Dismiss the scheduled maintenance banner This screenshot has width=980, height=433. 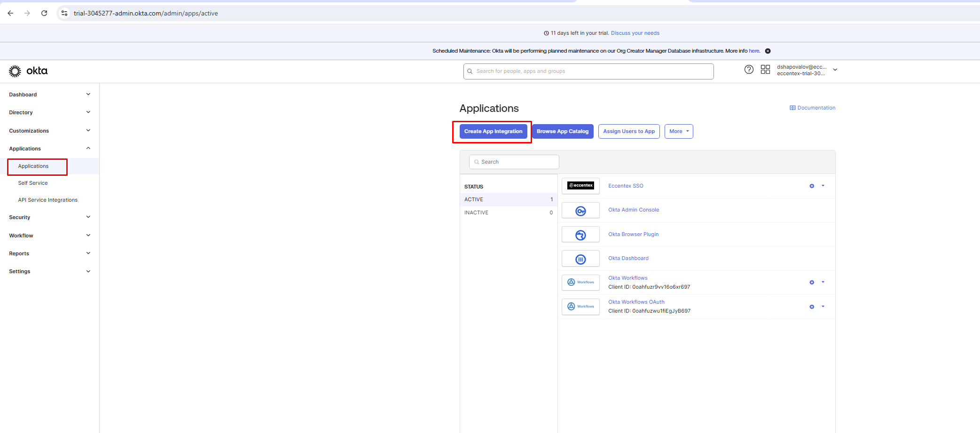click(768, 51)
